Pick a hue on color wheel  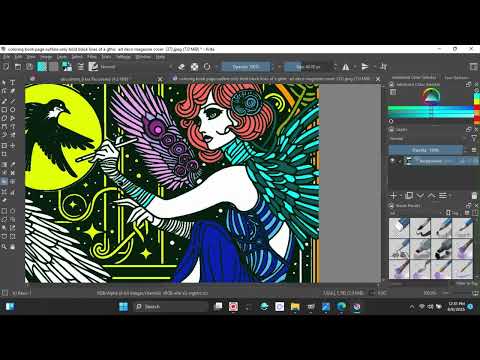coord(432,96)
